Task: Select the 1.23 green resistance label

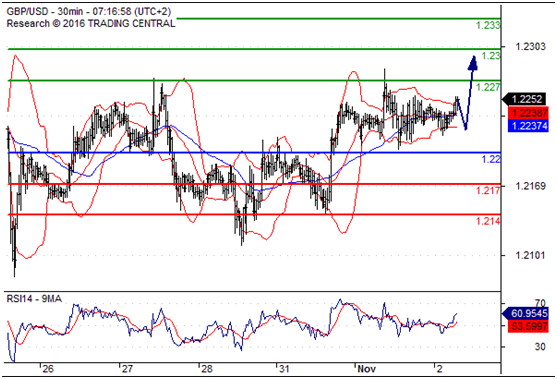Action: (491, 56)
